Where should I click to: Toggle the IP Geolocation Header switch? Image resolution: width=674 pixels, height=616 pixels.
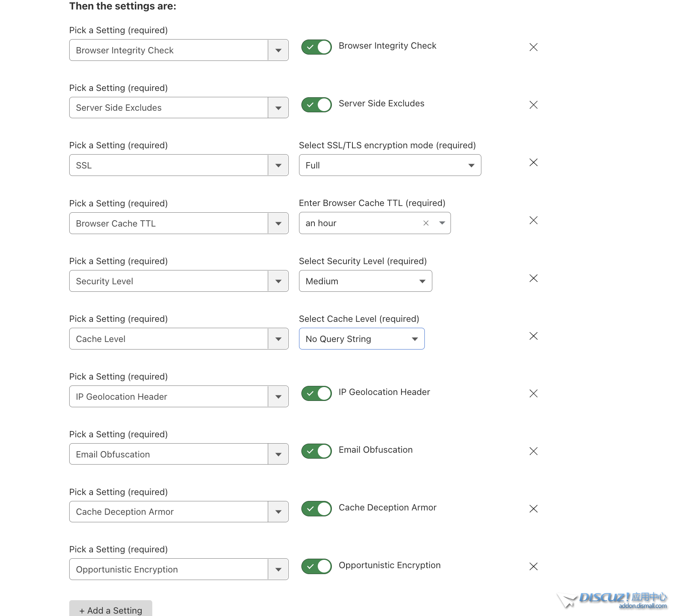pyautogui.click(x=316, y=393)
